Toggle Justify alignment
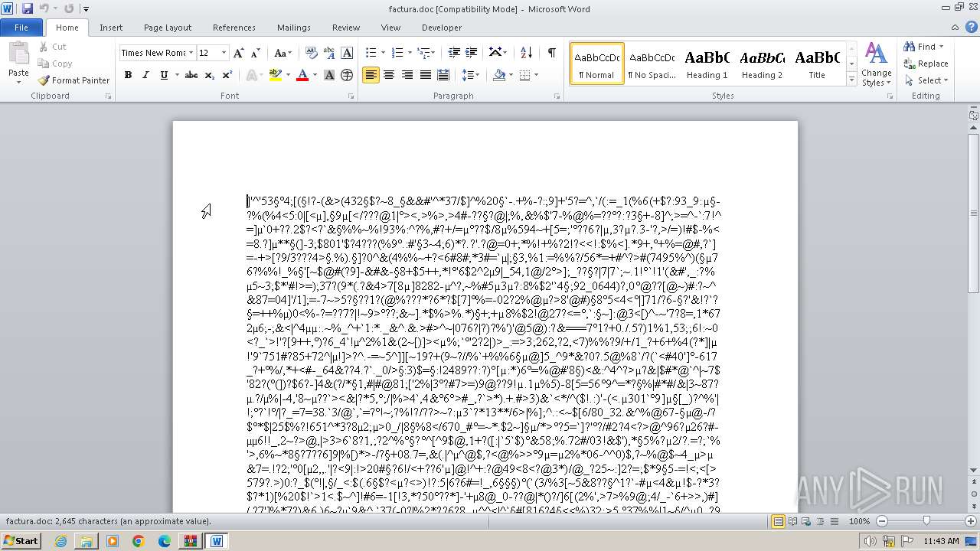This screenshot has height=551, width=980. 425,75
